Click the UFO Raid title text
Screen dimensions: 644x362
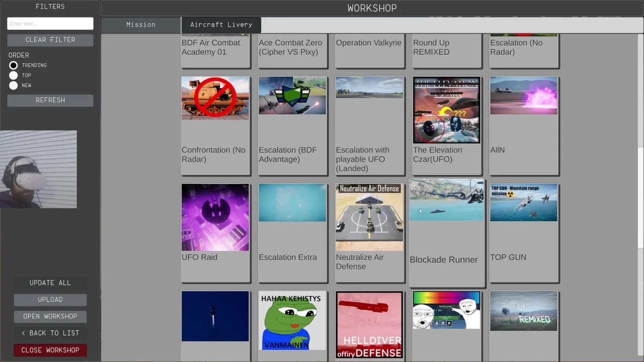tap(200, 257)
